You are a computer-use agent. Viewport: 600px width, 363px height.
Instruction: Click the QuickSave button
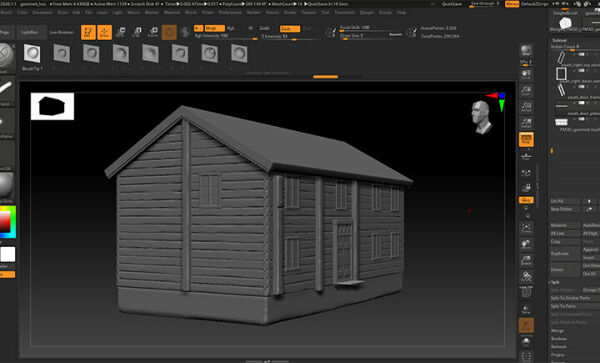(x=452, y=4)
